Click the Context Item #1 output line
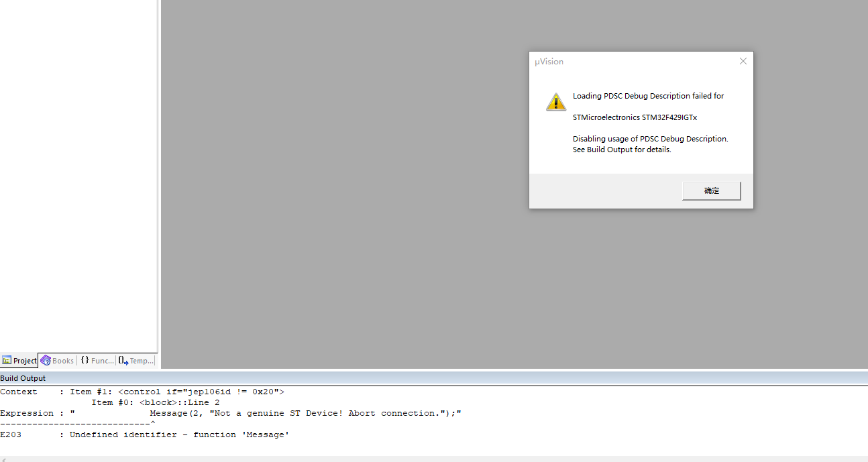This screenshot has height=462, width=868. 142,392
